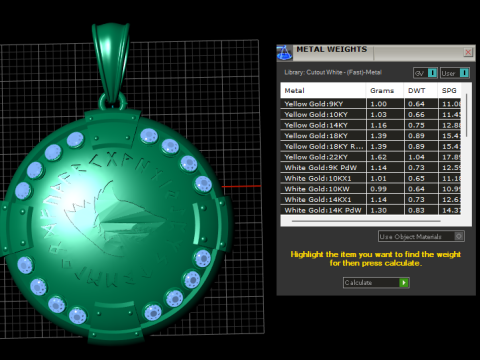480x360 pixels.
Task: Click the SPG column header
Action: click(x=450, y=91)
